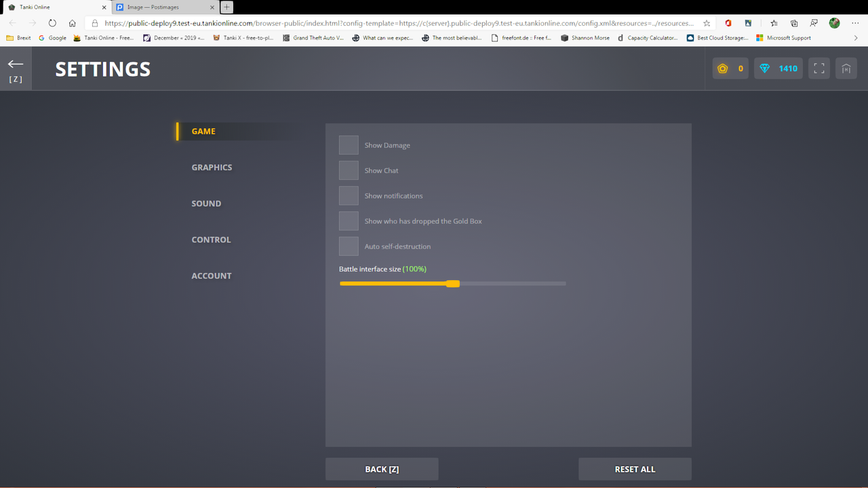This screenshot has height=488, width=868.
Task: Click the unfilled part of the interface size slider
Action: [x=513, y=284]
